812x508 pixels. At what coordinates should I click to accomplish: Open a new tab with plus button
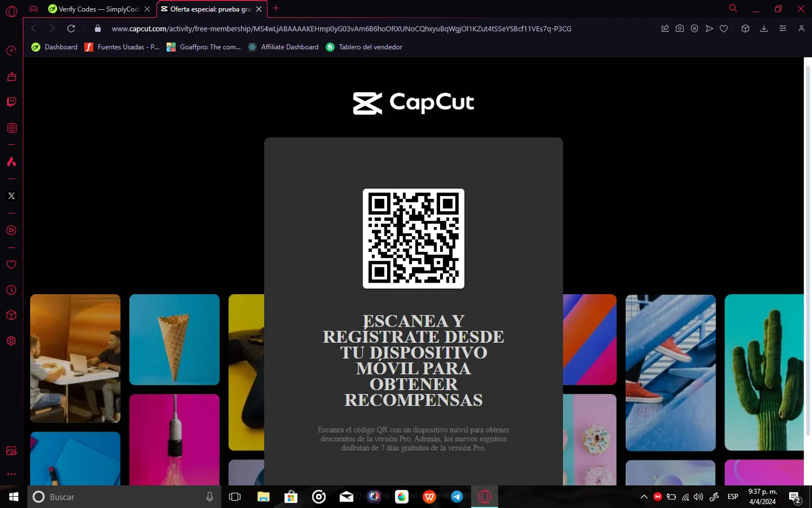tap(276, 8)
